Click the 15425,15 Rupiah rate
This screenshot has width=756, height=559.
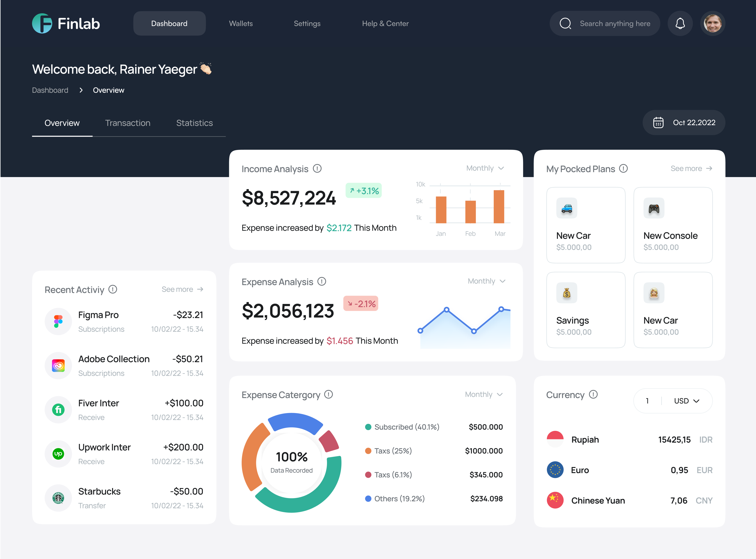pyautogui.click(x=674, y=440)
